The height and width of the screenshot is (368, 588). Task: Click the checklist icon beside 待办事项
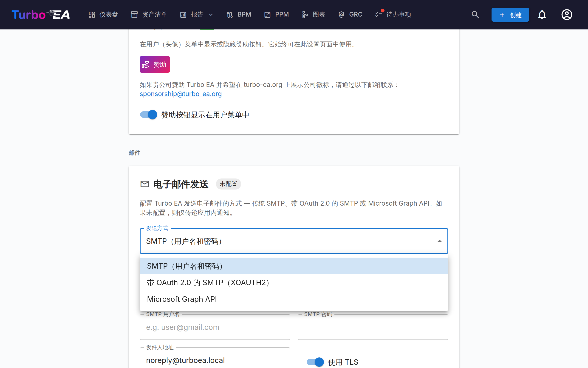click(378, 14)
